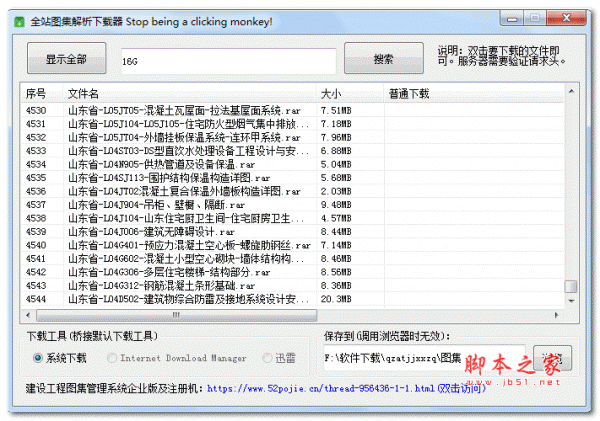Select row 4536 L04JT02 混凝土复合保温外墙板
600x421 pixels.
293,191
